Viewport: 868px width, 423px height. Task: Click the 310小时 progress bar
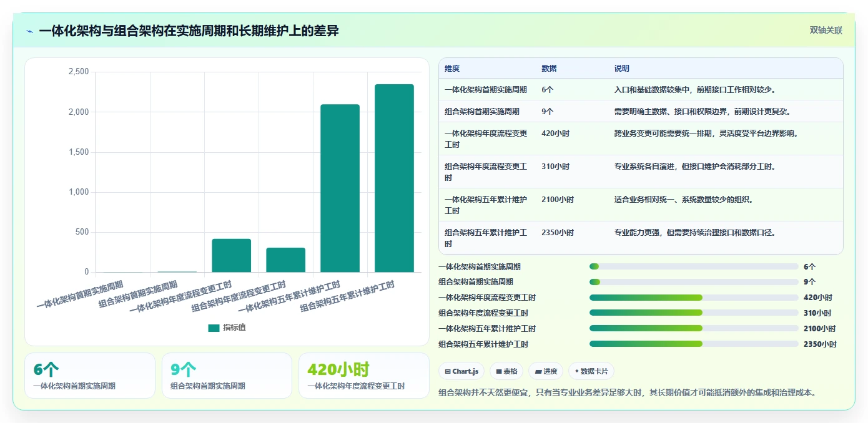click(694, 313)
